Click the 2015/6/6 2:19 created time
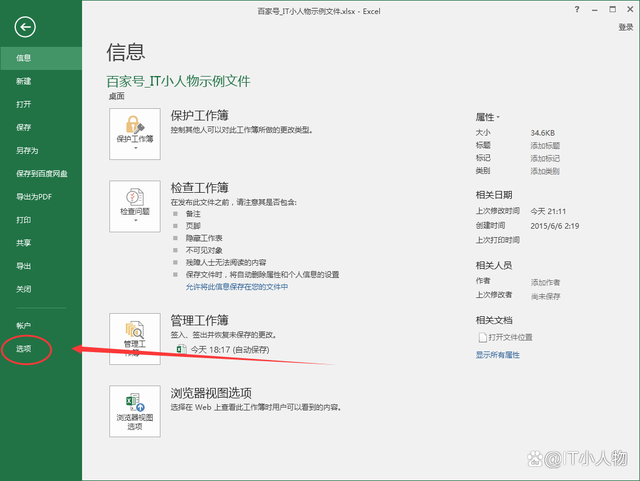Screen dimensions: 640x481 click(554, 226)
